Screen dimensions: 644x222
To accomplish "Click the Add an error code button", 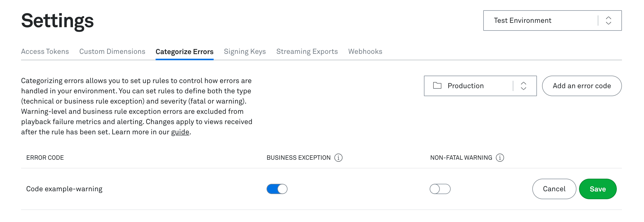I will (582, 86).
